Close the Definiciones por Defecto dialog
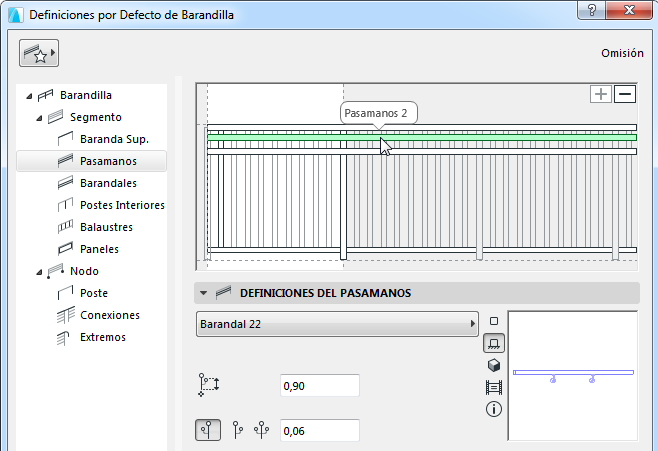The image size is (658, 451). [x=629, y=10]
